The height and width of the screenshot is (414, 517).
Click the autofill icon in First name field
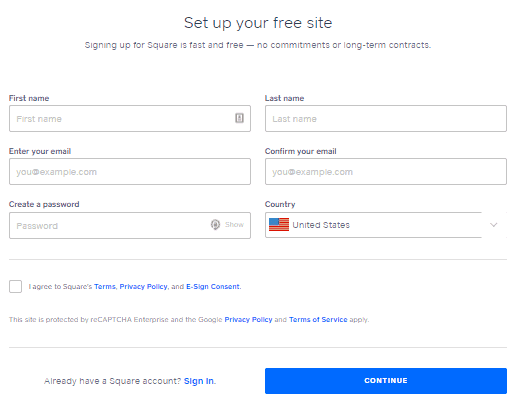(x=239, y=118)
